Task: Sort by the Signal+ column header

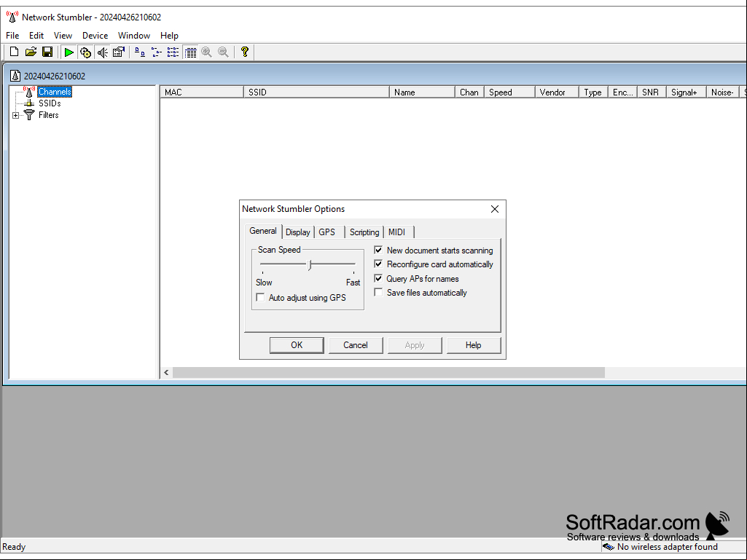Action: click(x=687, y=92)
